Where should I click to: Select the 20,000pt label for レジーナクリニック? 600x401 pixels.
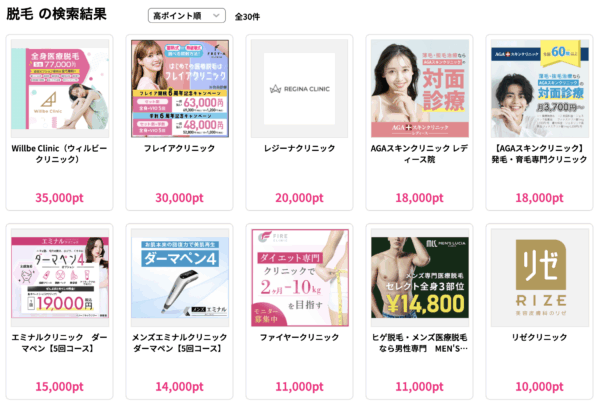click(x=299, y=198)
